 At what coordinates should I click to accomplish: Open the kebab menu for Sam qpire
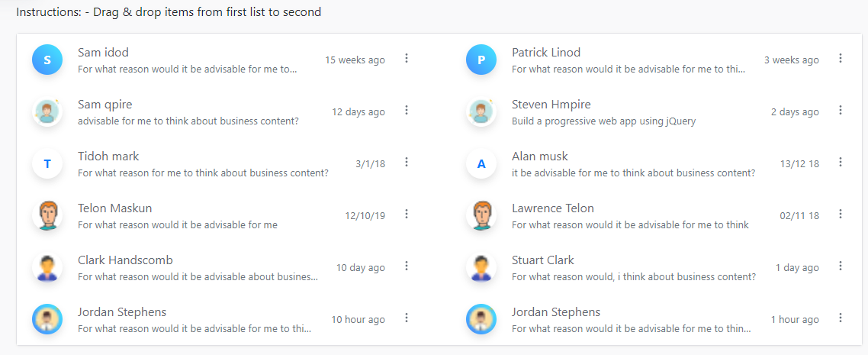(x=407, y=111)
